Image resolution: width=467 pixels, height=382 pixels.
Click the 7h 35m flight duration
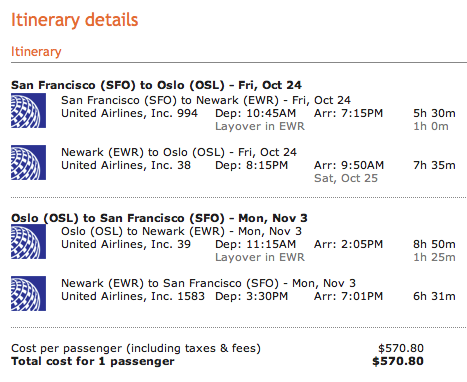tap(434, 165)
